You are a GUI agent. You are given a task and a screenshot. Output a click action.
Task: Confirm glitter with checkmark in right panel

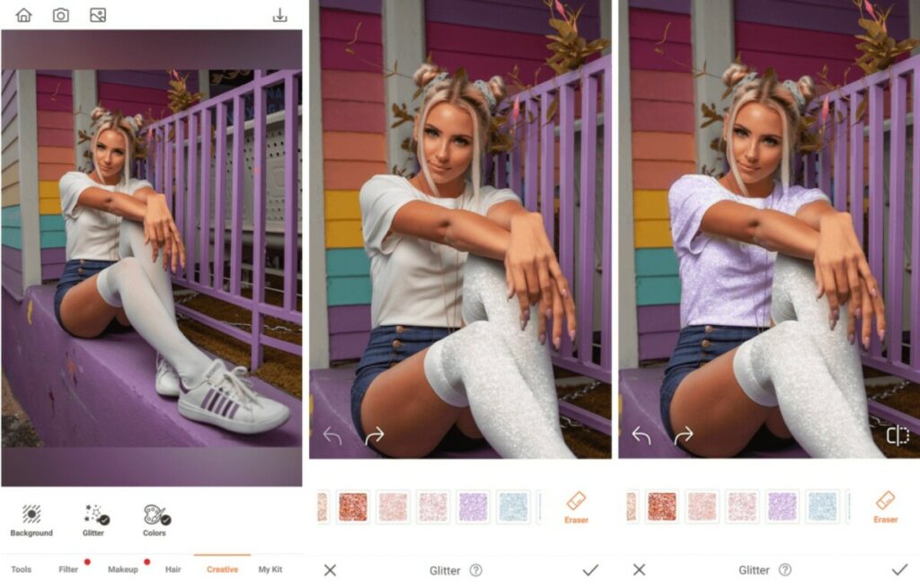tap(899, 570)
